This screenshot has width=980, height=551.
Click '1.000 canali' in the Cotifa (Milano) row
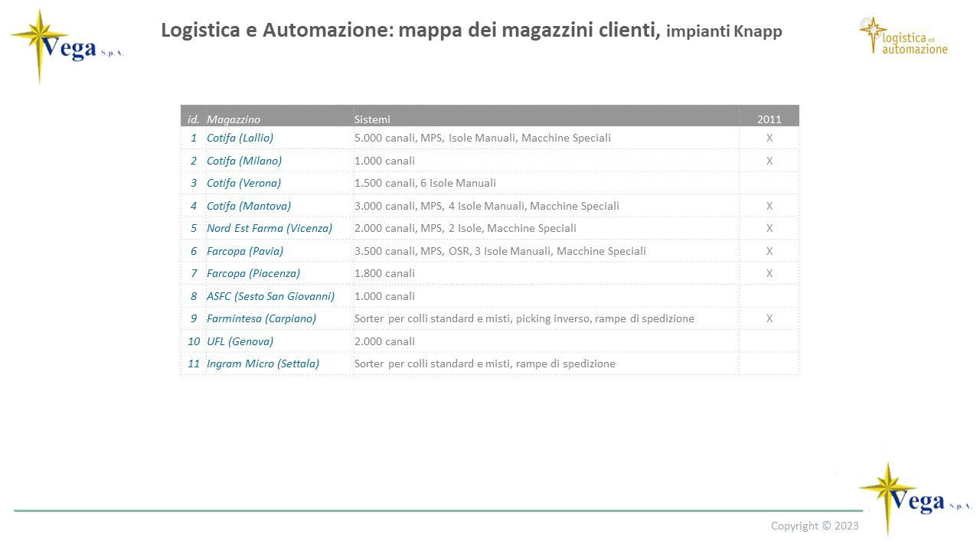coord(384,161)
